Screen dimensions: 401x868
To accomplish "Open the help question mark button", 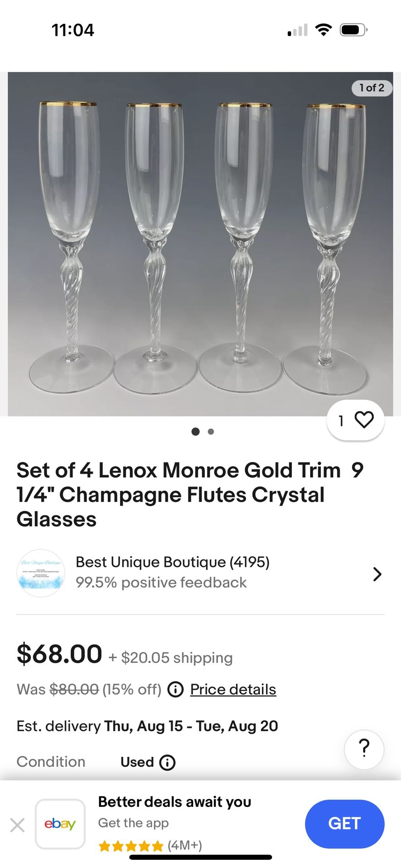I will coord(364,749).
